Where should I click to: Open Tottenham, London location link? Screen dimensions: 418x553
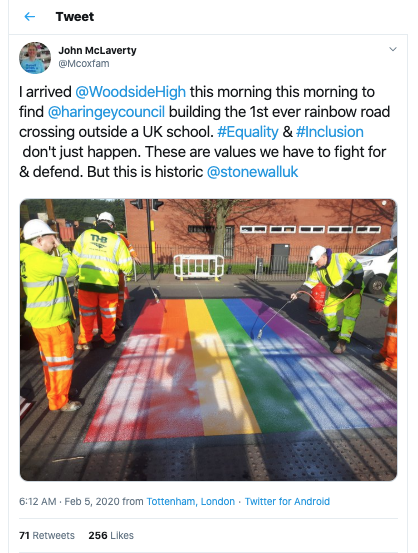tap(191, 502)
